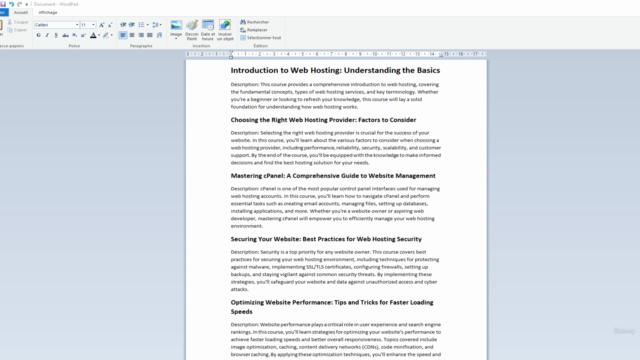Click the Save icon in quick access toolbar
The width and height of the screenshot is (640, 360).
tap(3, 4)
